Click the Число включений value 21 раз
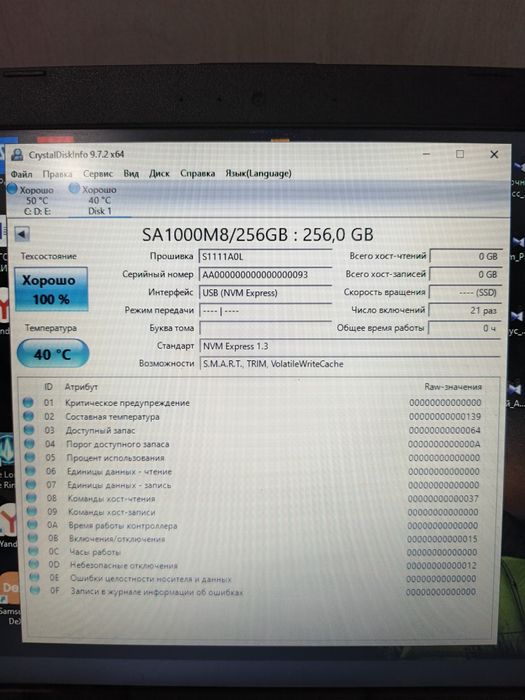 click(465, 310)
